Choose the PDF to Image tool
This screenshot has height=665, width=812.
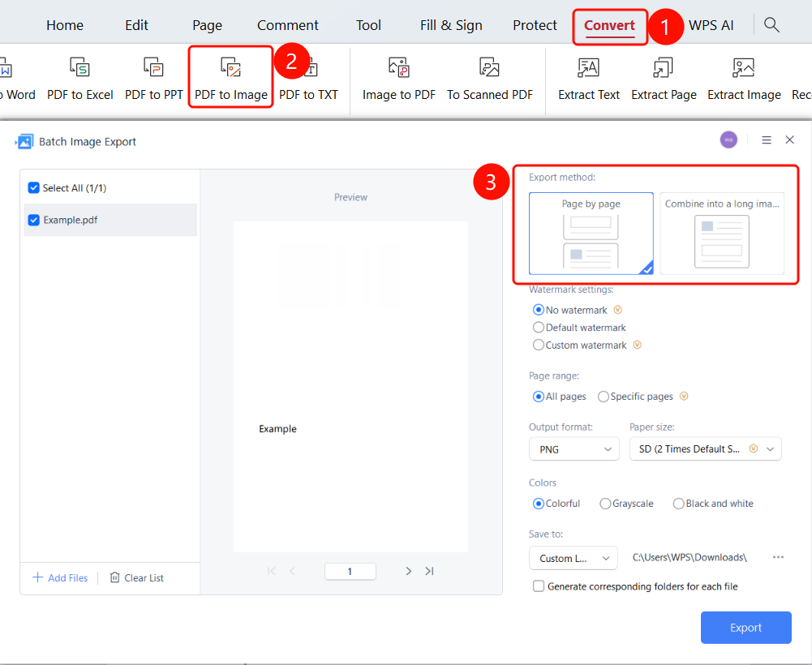pyautogui.click(x=231, y=79)
